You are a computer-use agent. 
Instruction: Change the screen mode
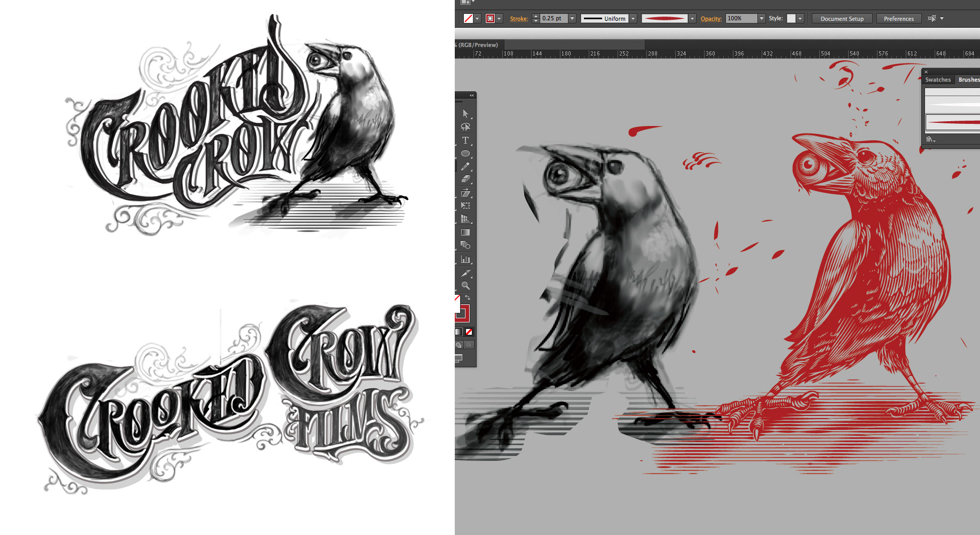tap(459, 358)
